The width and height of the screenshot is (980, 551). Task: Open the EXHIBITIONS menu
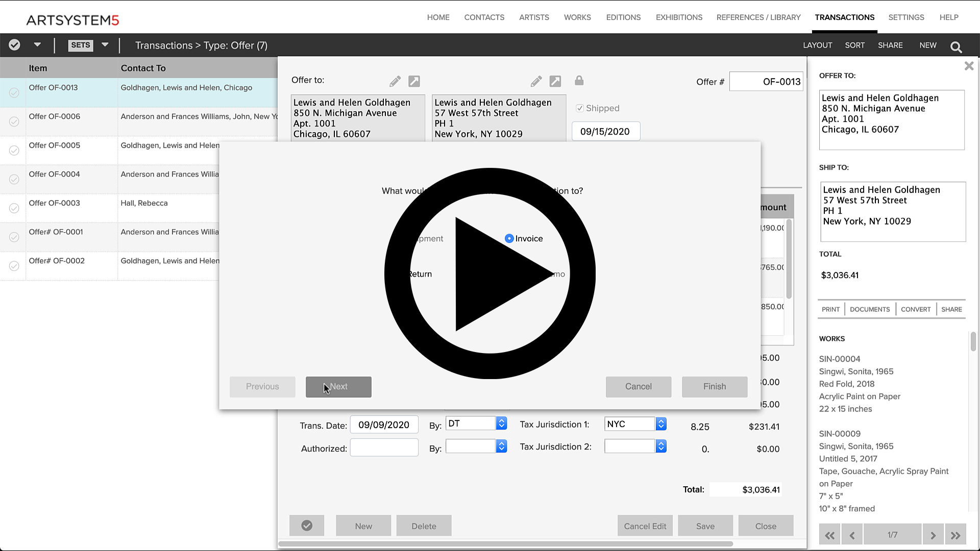(679, 17)
